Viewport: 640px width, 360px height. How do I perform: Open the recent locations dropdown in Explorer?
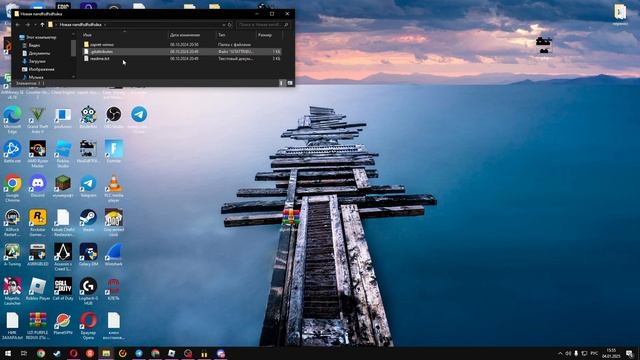click(x=35, y=25)
